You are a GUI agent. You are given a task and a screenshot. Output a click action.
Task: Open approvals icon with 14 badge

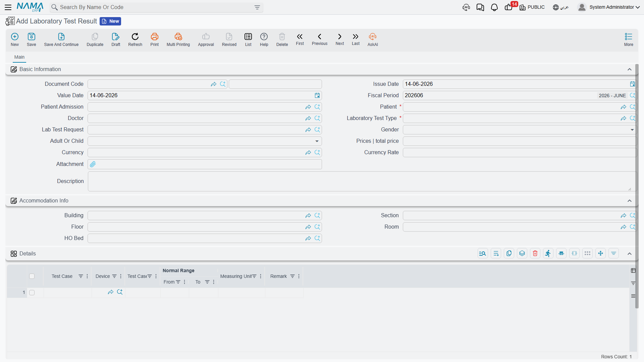click(509, 7)
